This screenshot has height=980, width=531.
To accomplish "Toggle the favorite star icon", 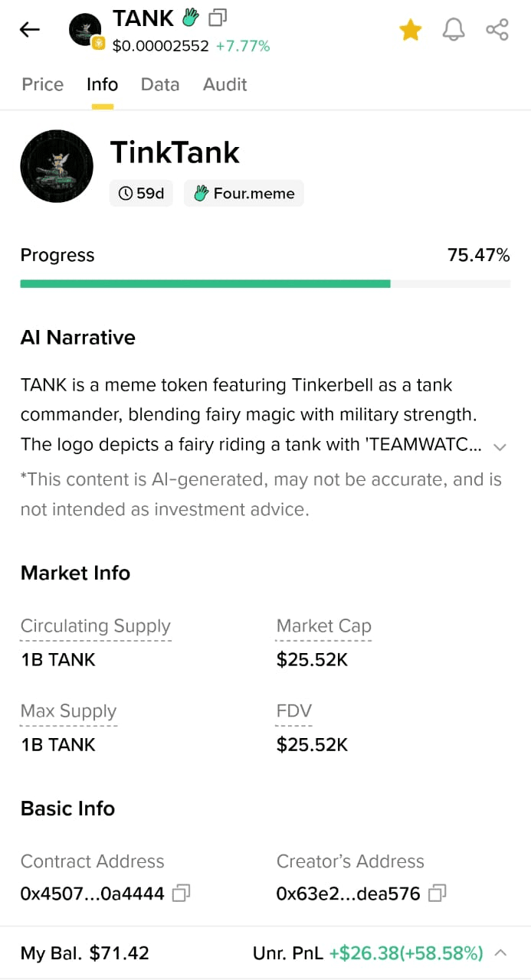I will pyautogui.click(x=411, y=30).
